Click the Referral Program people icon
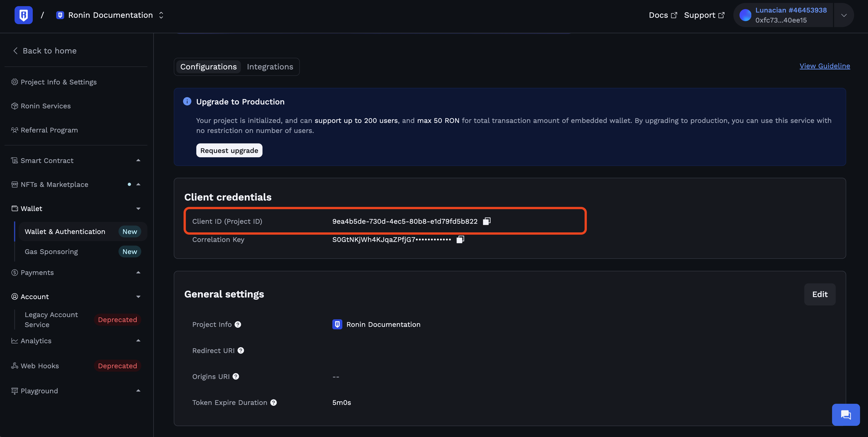The height and width of the screenshot is (437, 868). pyautogui.click(x=15, y=130)
